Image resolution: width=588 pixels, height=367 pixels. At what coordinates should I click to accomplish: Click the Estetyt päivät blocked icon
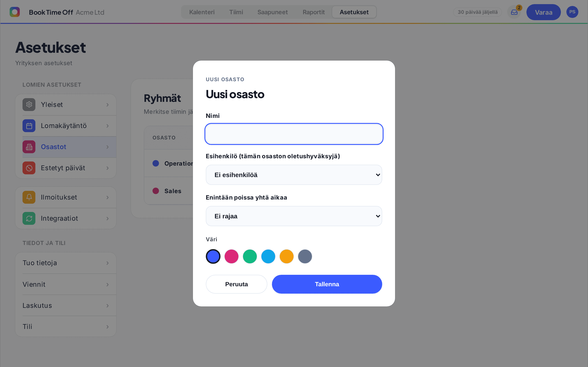29,168
